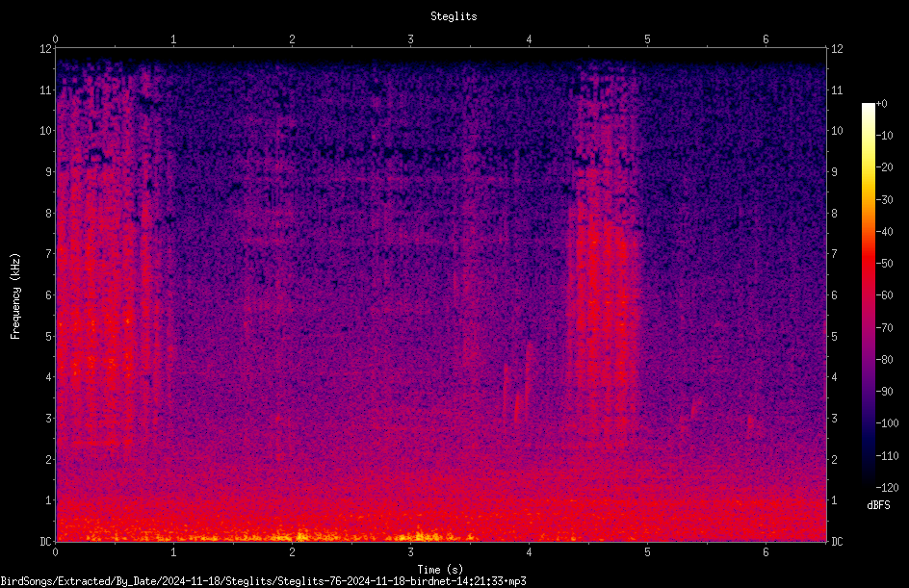This screenshot has width=909, height=588.
Task: Click the white top of the color bar
Action: coord(868,108)
